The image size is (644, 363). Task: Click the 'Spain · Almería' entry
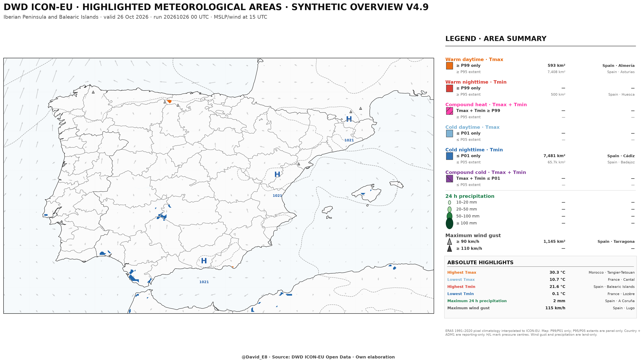[x=618, y=66]
